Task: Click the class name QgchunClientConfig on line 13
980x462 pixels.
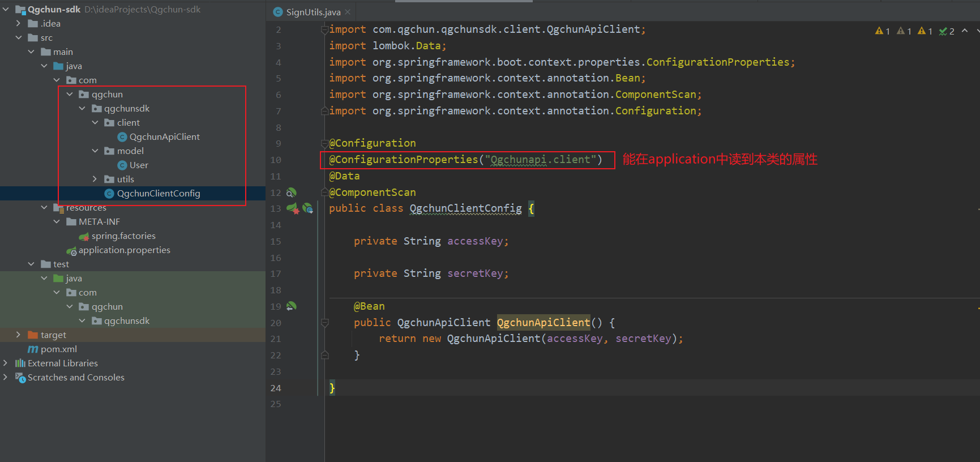Action: 466,208
